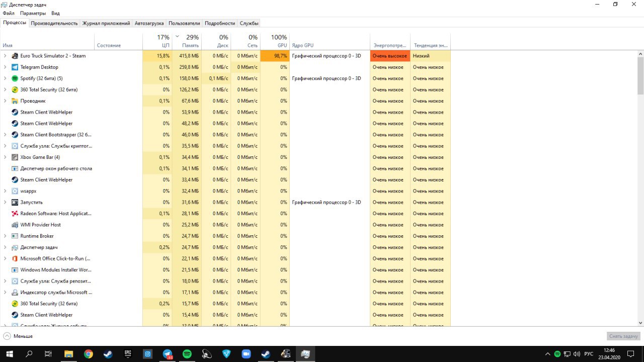644x362 pixels.
Task: Switch to the Автозагрузка tab
Action: 149,23
